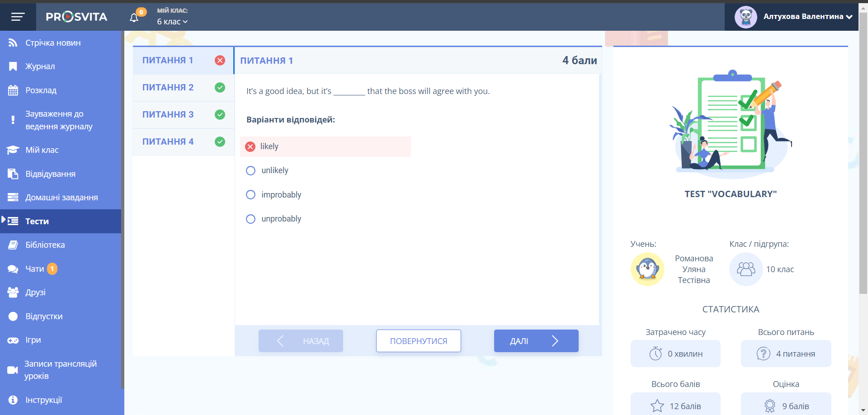Click the ПОВЕРНУТИСЯ button
868x415 pixels.
click(418, 341)
